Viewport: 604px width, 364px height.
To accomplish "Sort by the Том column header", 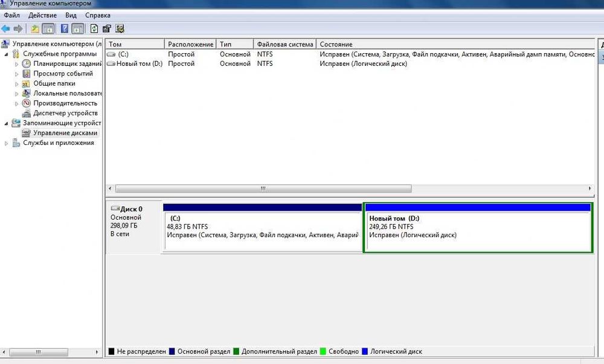I will (135, 44).
